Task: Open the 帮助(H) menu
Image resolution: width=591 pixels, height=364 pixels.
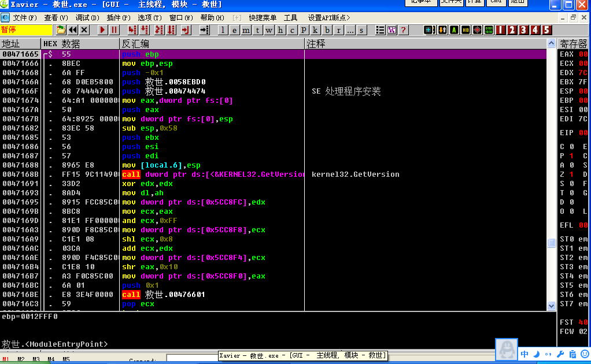Action: click(x=212, y=18)
